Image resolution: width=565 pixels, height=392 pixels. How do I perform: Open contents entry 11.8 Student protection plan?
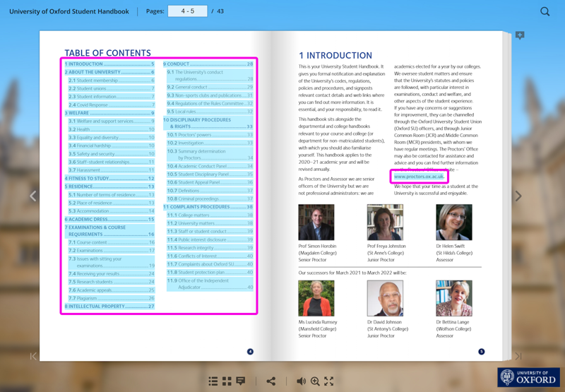pyautogui.click(x=210, y=273)
